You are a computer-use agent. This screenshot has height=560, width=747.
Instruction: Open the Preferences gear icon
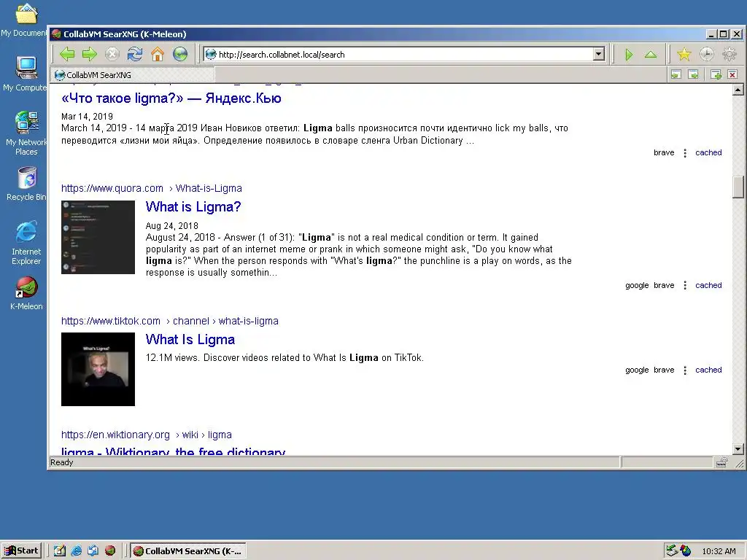729,55
